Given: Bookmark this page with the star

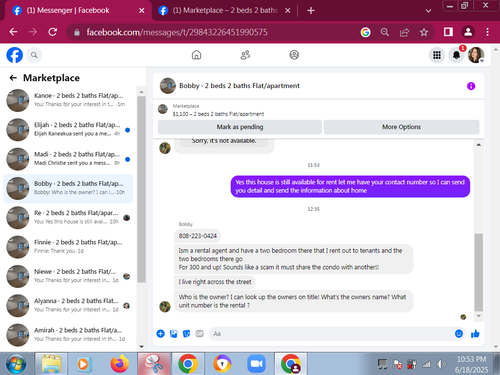Looking at the screenshot, I should tap(424, 32).
